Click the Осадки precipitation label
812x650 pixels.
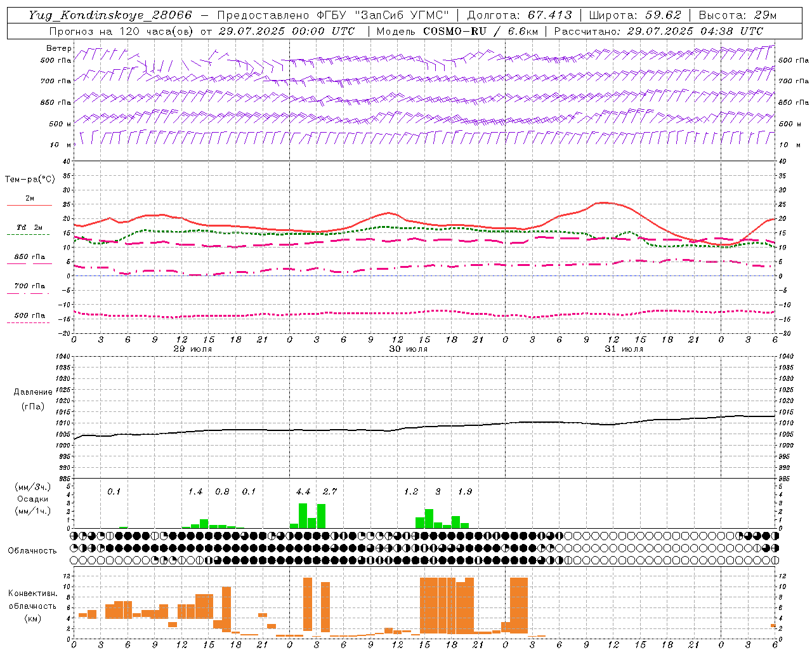click(33, 499)
